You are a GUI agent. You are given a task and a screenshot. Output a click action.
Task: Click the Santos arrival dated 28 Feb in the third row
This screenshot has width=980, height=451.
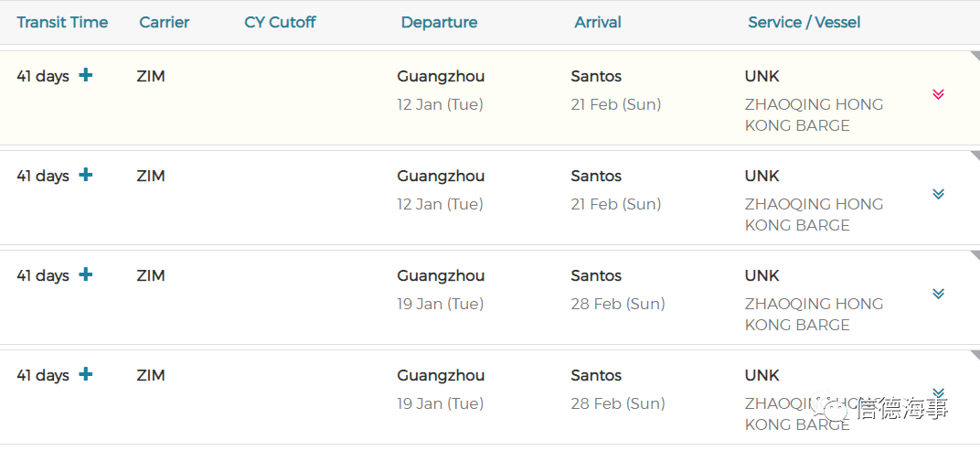[x=596, y=276]
